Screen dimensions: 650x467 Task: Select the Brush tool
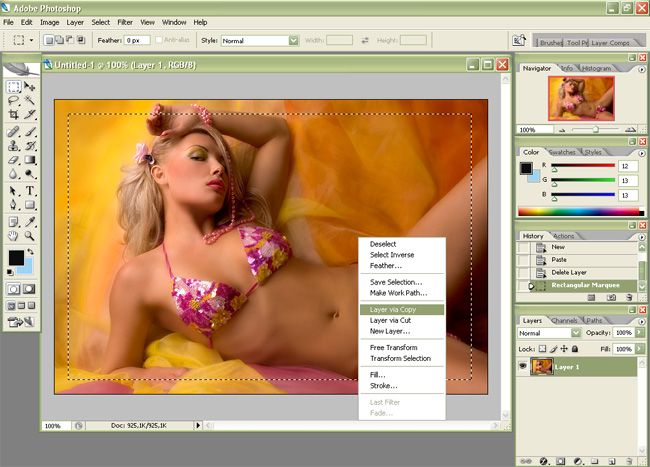pyautogui.click(x=29, y=132)
